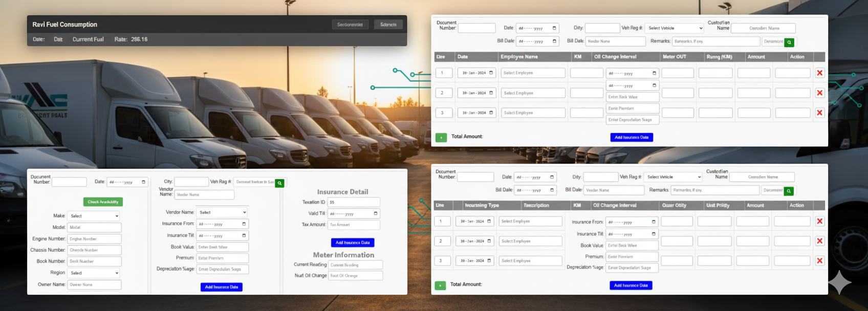
Task: Open the calendar icon of Insurance From in the Insurance Detail form
Action: [244, 224]
